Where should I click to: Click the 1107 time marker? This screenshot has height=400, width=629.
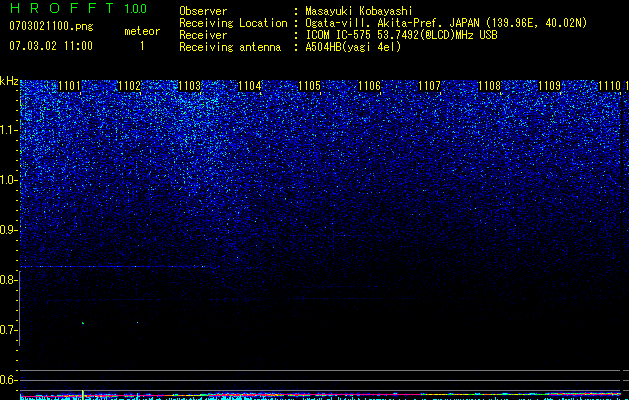pos(429,85)
